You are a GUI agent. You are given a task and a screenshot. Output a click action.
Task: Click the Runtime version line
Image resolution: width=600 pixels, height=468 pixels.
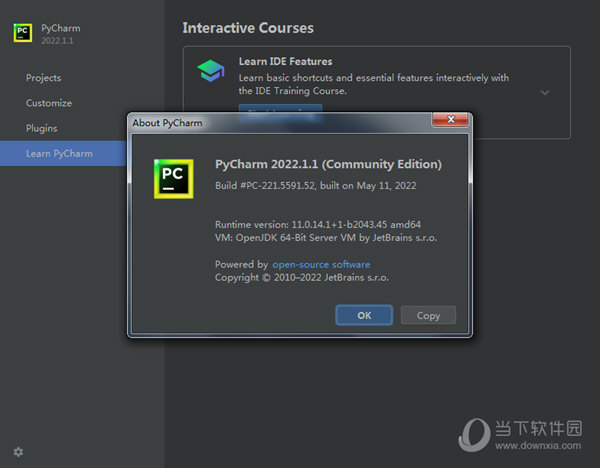318,224
